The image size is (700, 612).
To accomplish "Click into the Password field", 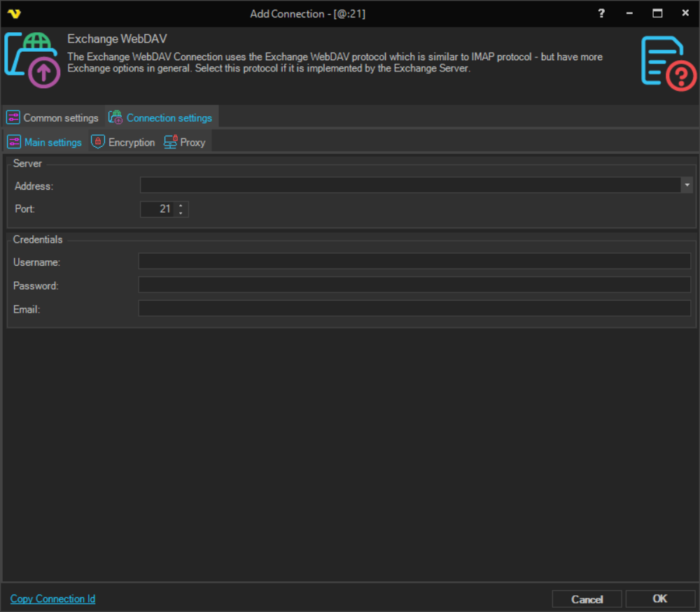I will pos(414,285).
